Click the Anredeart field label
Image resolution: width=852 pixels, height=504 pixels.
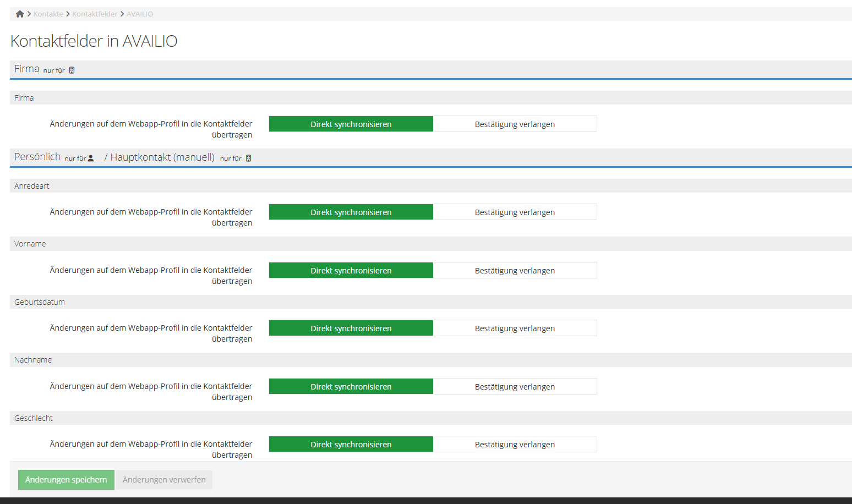(32, 186)
